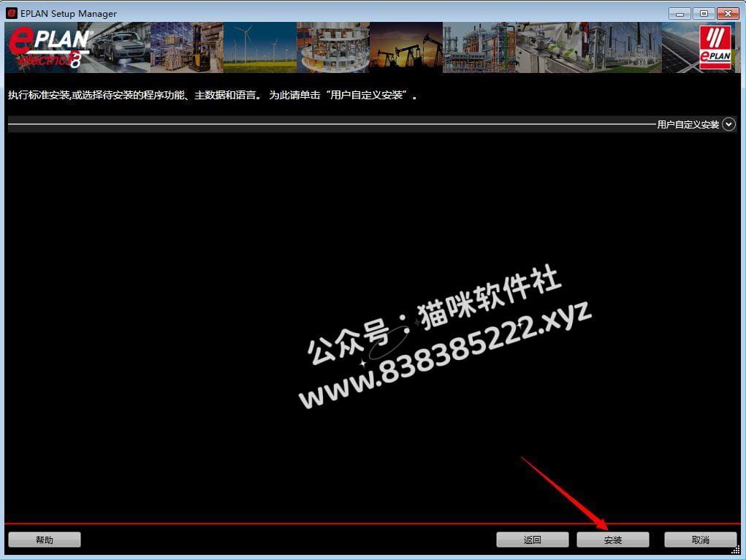Click the 返回 (Back) button
Viewport: 746px width, 560px height.
[533, 540]
